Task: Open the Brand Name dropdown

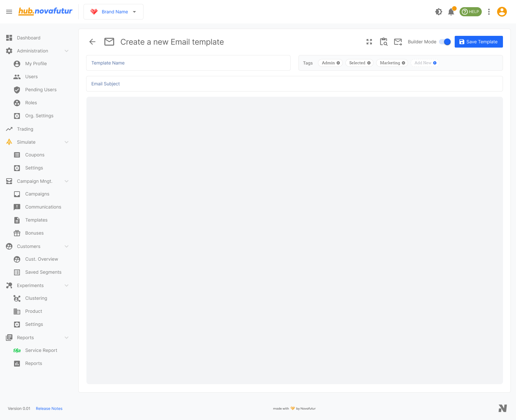Action: coord(113,12)
